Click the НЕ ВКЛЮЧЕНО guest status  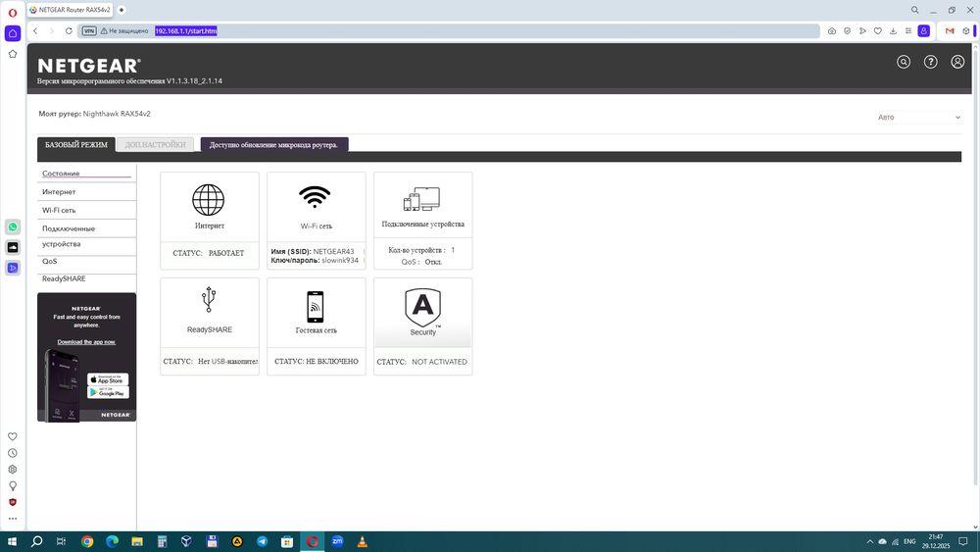pos(332,362)
